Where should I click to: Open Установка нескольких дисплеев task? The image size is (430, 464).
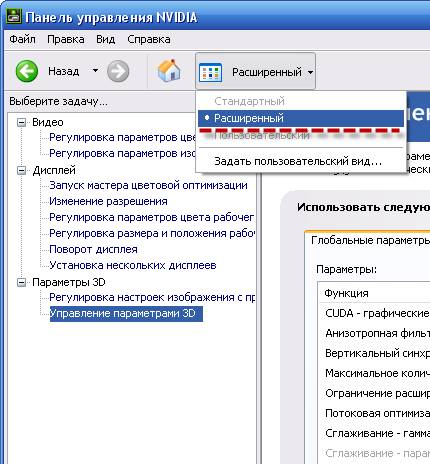coord(133,265)
